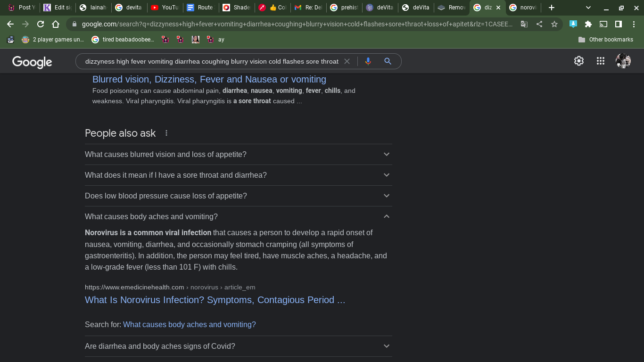
Task: Click the blue search magnifier icon
Action: point(388,61)
